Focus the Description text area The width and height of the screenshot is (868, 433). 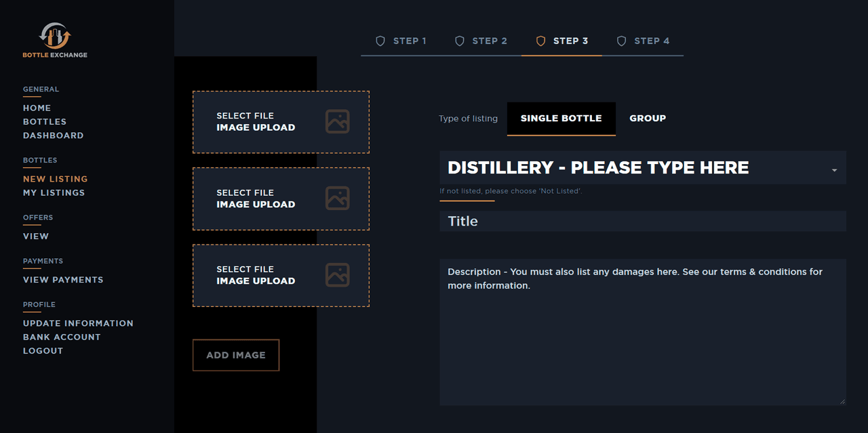642,332
